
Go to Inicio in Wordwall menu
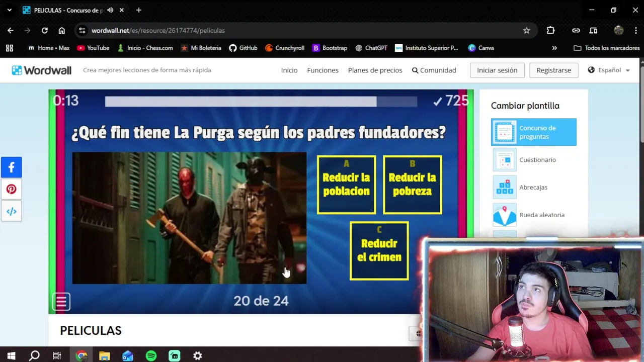coord(289,70)
